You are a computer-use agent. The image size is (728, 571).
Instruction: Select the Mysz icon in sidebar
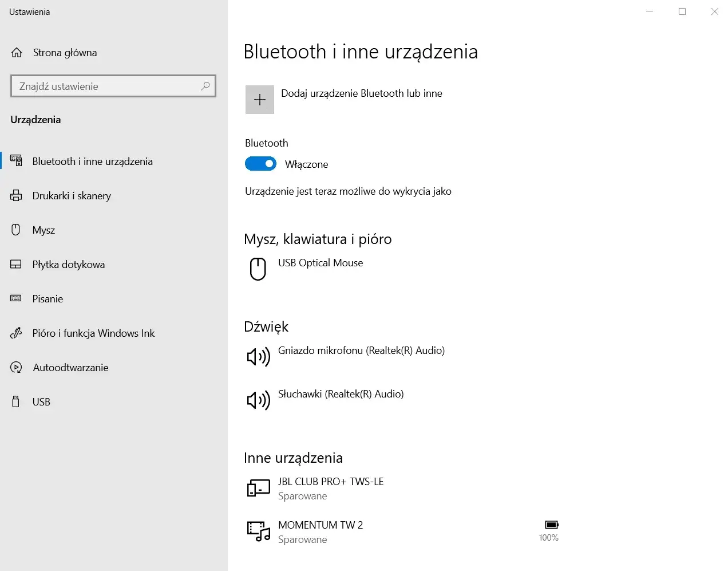(15, 230)
